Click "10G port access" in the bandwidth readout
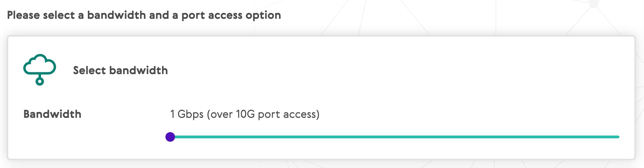This screenshot has width=644, height=168. pyautogui.click(x=276, y=114)
